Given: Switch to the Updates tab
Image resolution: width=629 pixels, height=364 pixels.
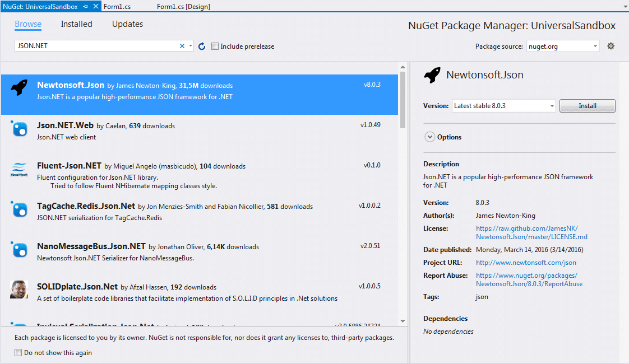Looking at the screenshot, I should click(x=128, y=24).
